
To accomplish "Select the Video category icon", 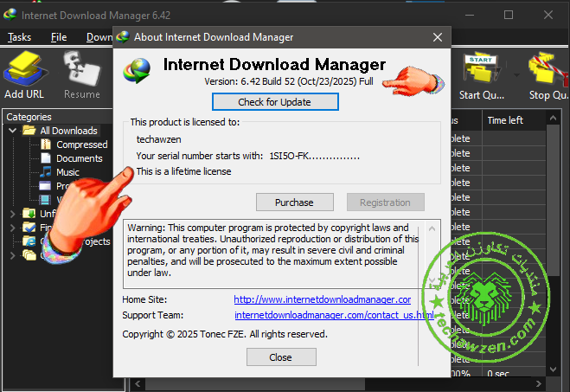I will pos(45,199).
